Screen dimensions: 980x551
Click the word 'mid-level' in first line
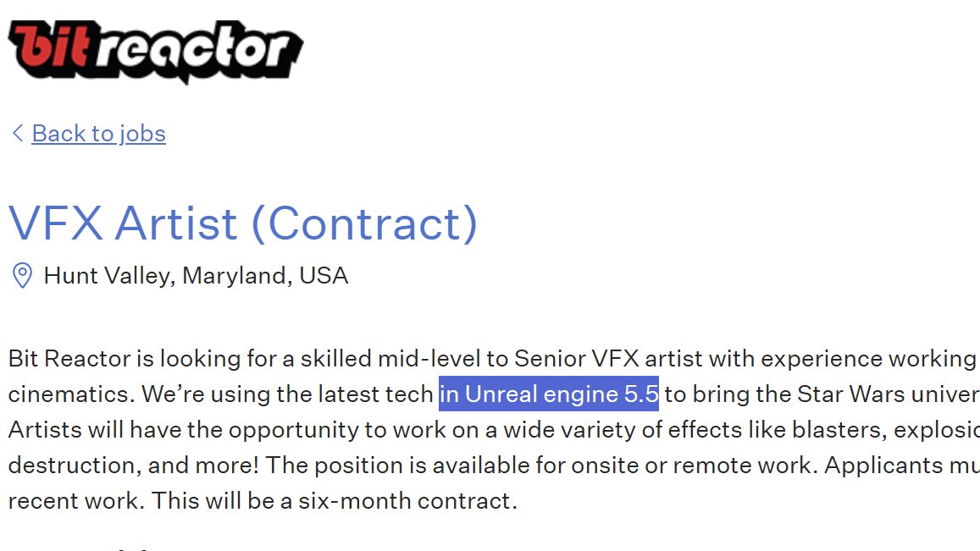(429, 359)
